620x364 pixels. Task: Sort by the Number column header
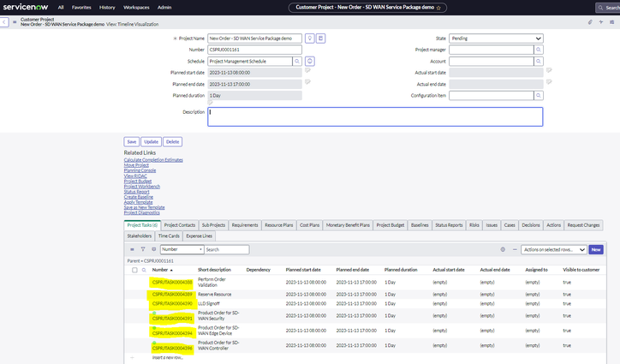point(160,270)
